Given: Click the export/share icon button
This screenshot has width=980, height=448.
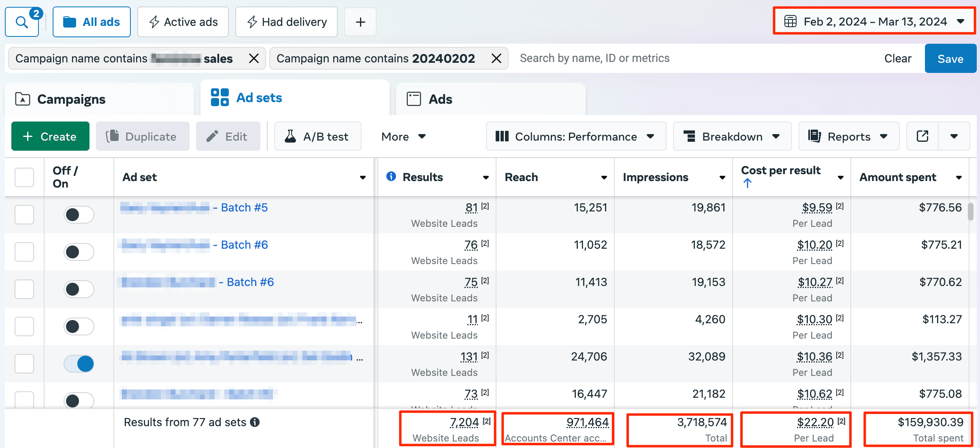Looking at the screenshot, I should (x=922, y=137).
